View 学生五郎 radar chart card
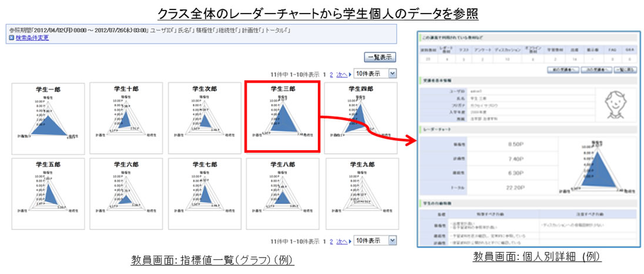The image size is (644, 274). (48, 193)
